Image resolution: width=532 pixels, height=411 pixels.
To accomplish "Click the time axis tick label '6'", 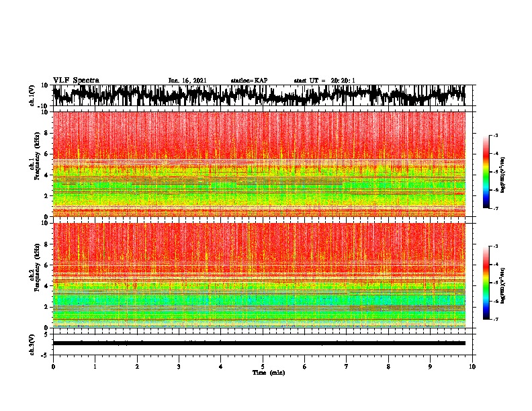I will click(x=305, y=367).
